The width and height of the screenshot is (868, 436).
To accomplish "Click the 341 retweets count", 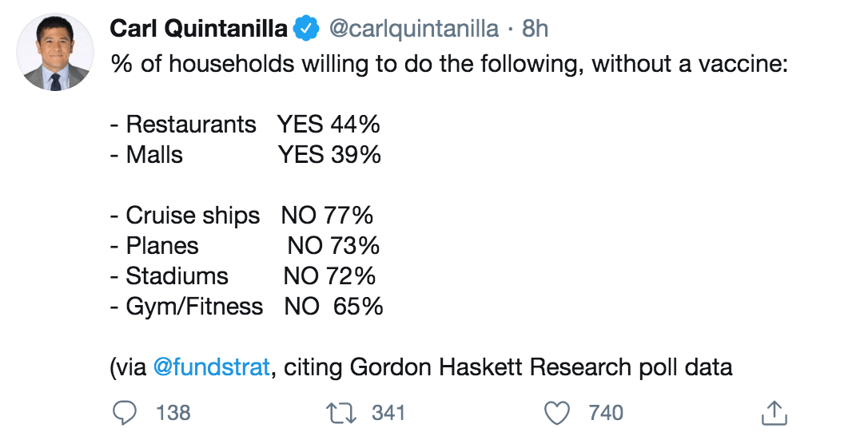I will [388, 412].
